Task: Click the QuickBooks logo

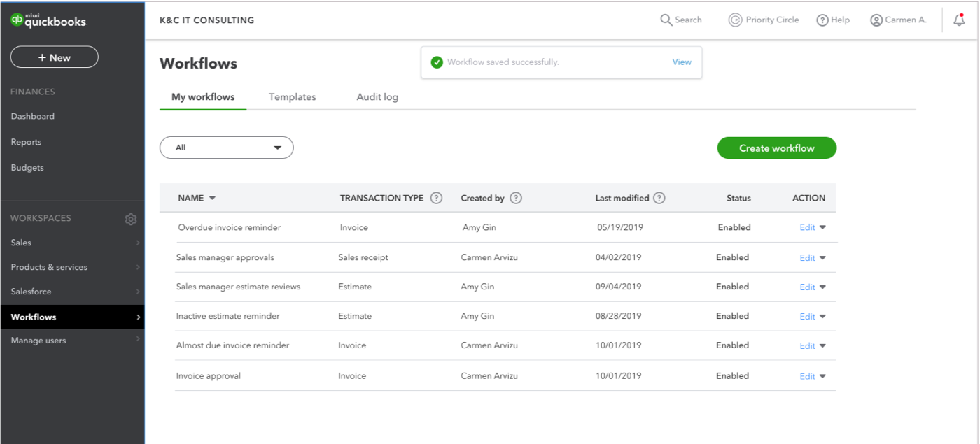Action: pos(48,21)
